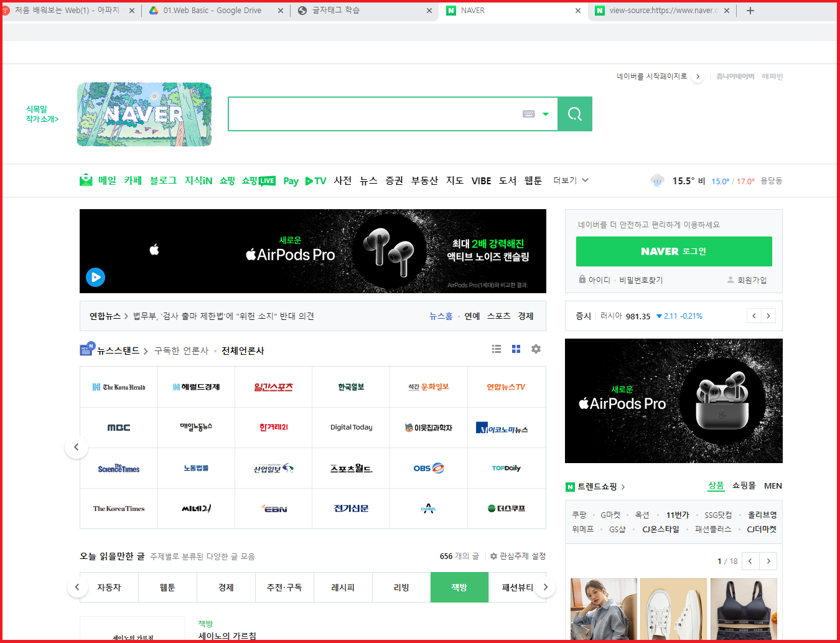Open the 카페 menu item
This screenshot has width=840, height=643.
133,181
